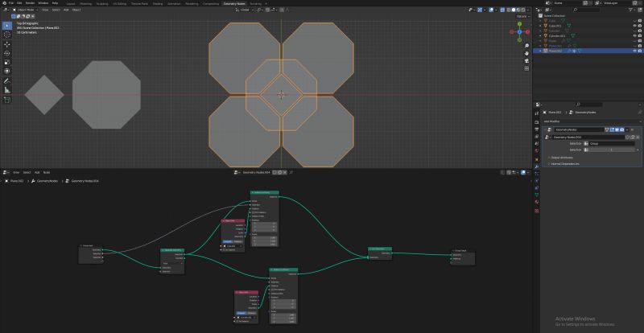Viewport: 644px width, 333px height.
Task: Open the Edit menu
Action: [x=19, y=3]
